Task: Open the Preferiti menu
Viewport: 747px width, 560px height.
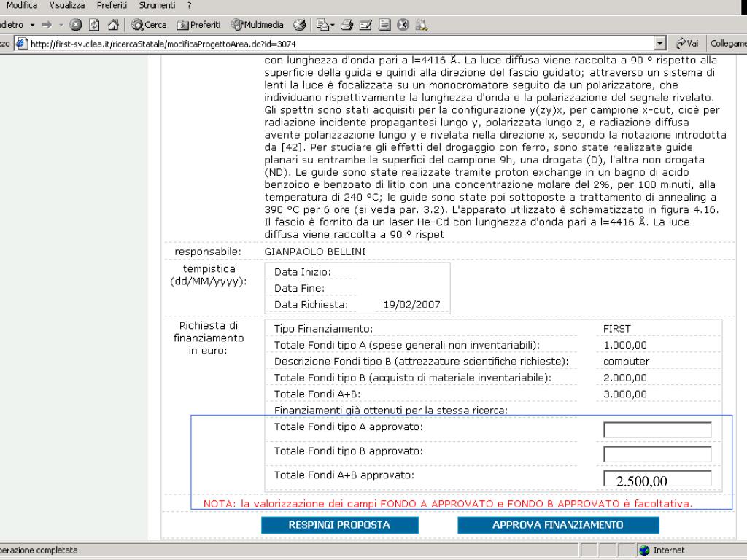Action: [112, 5]
